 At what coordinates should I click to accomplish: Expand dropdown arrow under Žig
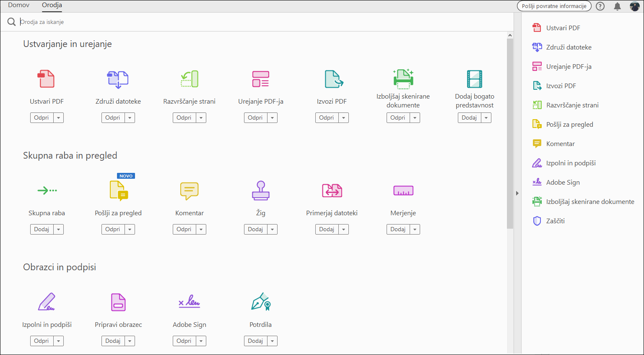[273, 230]
